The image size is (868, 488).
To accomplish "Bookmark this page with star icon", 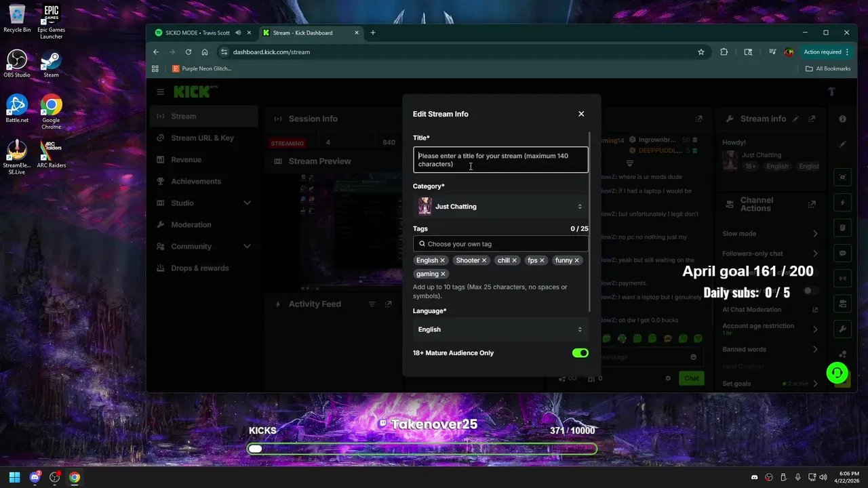I will point(701,52).
